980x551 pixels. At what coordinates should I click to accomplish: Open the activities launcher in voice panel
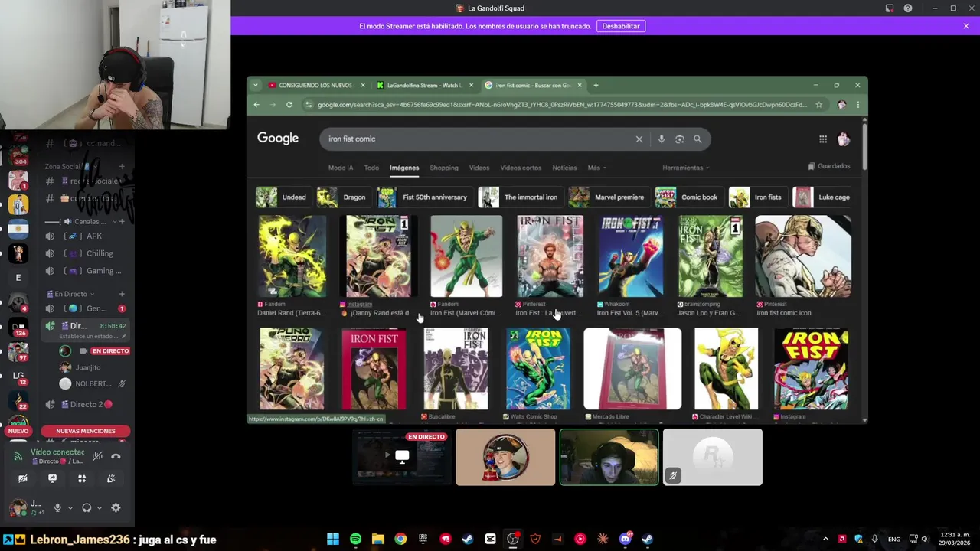[82, 478]
